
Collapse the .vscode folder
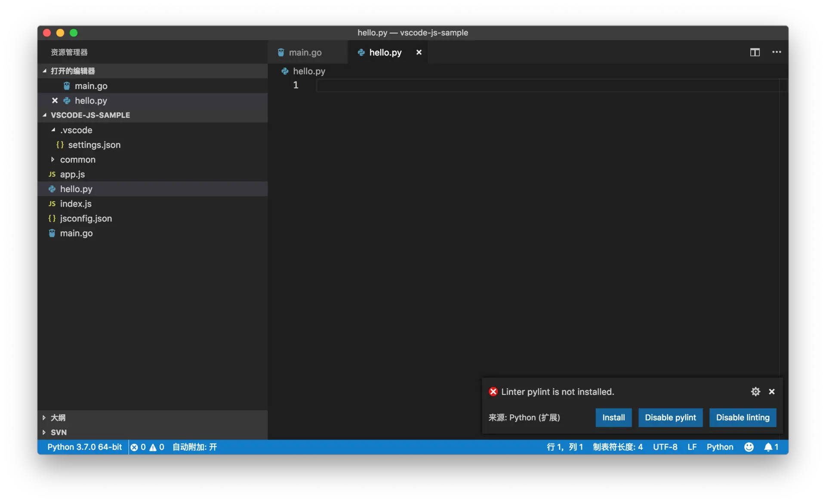(x=53, y=130)
